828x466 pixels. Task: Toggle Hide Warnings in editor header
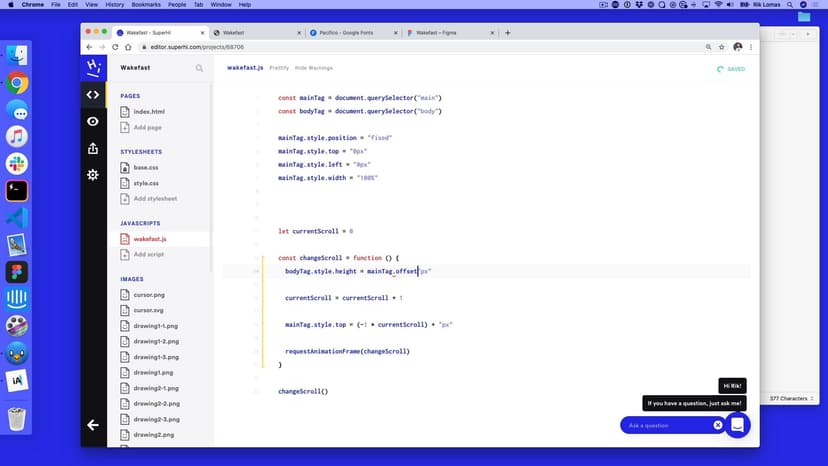[x=313, y=68]
